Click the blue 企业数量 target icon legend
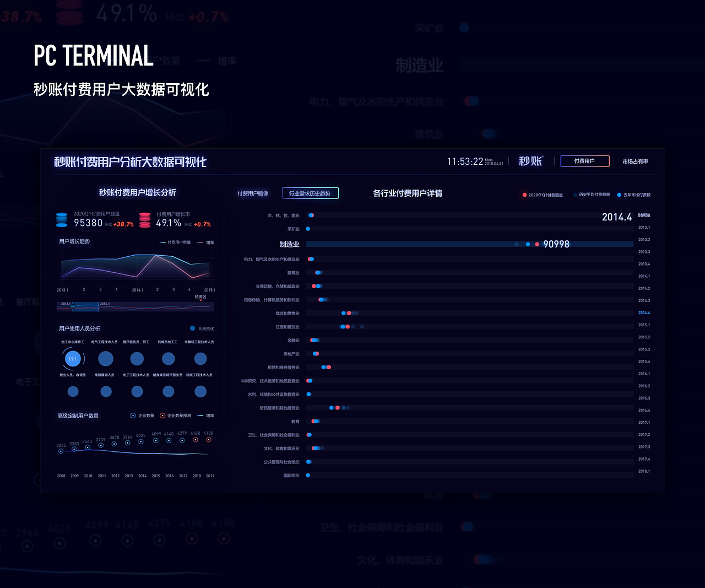The image size is (705, 588). tap(132, 416)
